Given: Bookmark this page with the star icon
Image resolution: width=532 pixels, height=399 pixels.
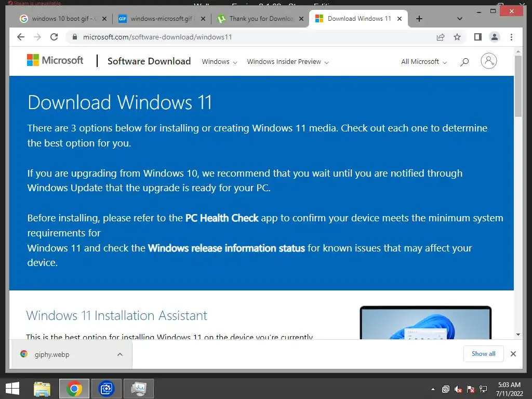Looking at the screenshot, I should (x=457, y=37).
